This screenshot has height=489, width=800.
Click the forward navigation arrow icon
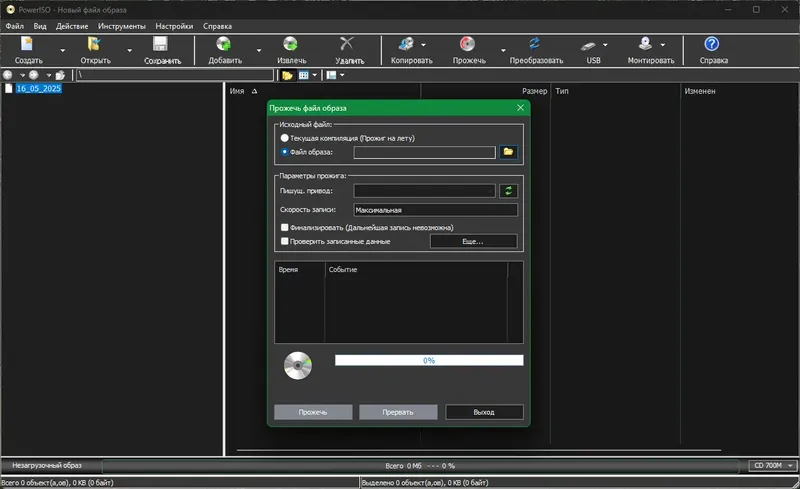(x=34, y=75)
